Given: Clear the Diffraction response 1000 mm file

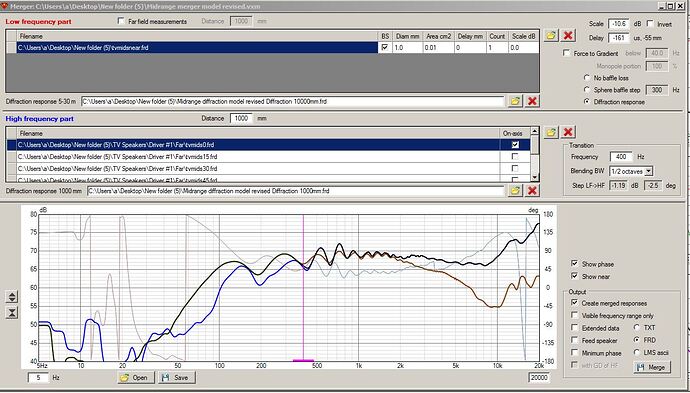Looking at the screenshot, I should (x=532, y=191).
